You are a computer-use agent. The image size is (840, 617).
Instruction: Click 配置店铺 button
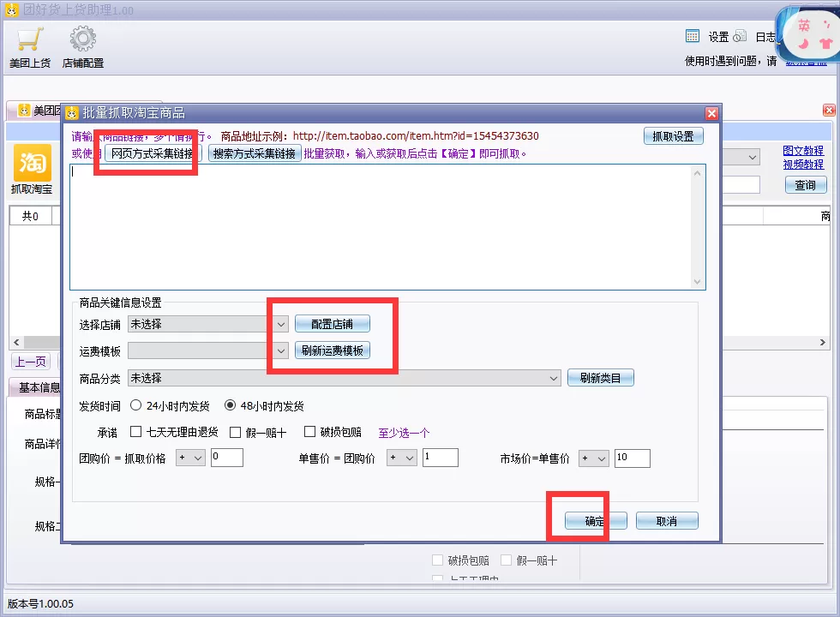tap(333, 324)
